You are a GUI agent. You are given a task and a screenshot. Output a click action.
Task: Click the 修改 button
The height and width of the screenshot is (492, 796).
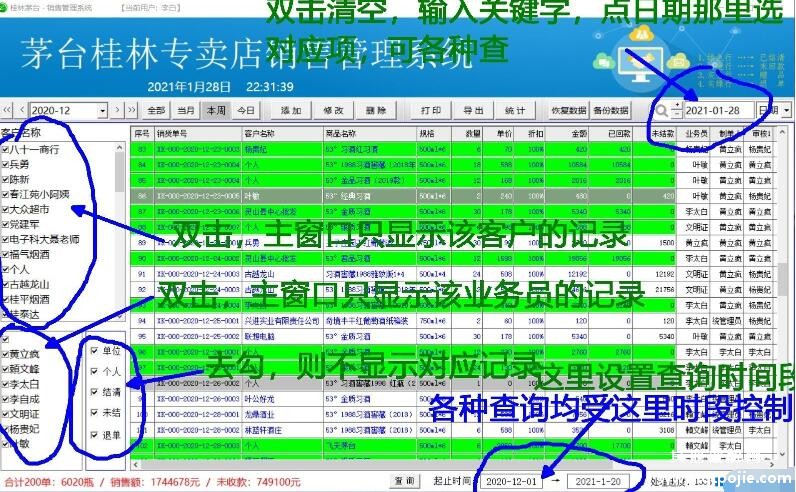coord(333,110)
